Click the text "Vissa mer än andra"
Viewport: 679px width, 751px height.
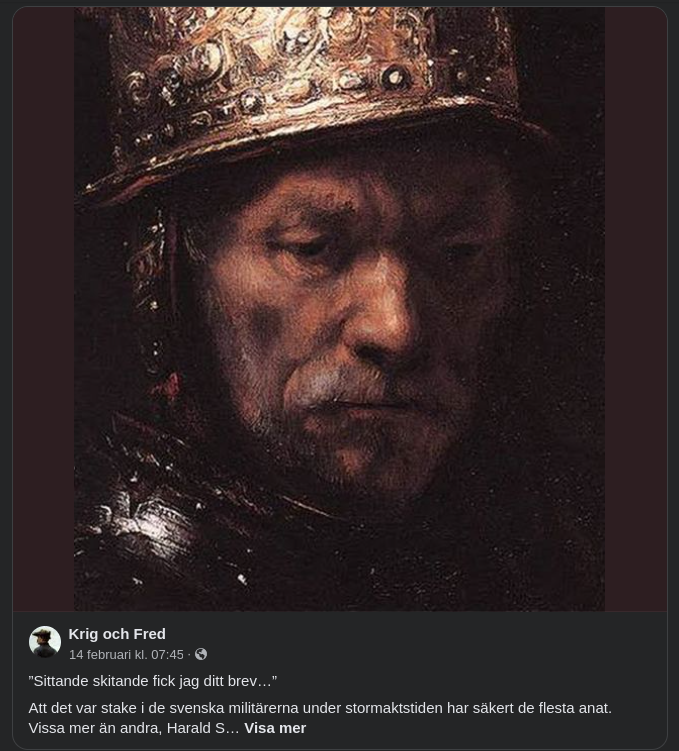pos(93,728)
